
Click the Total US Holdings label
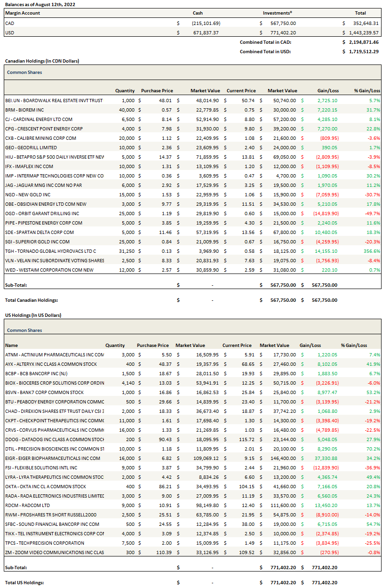pos(24,582)
